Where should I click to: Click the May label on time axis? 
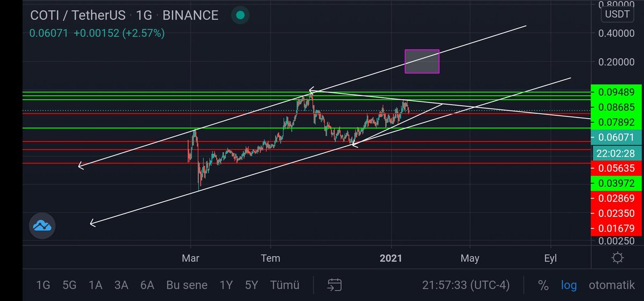(x=470, y=258)
